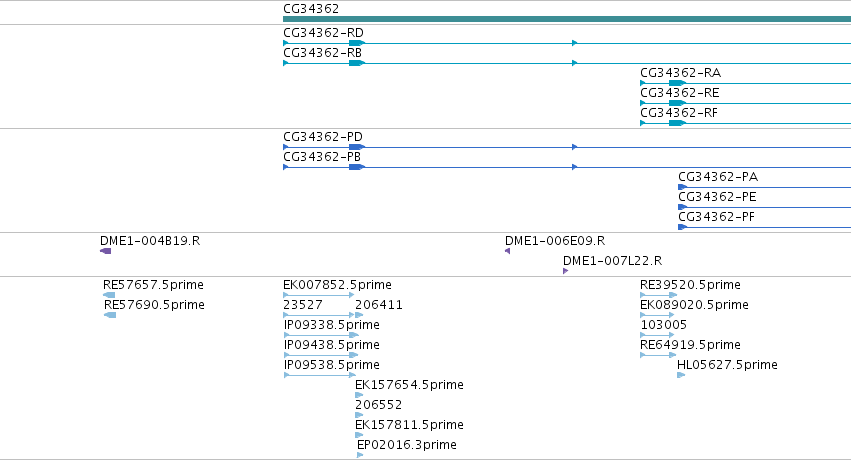The width and height of the screenshot is (851, 460).
Task: Select the CG34362-PB coding block
Action: (357, 167)
